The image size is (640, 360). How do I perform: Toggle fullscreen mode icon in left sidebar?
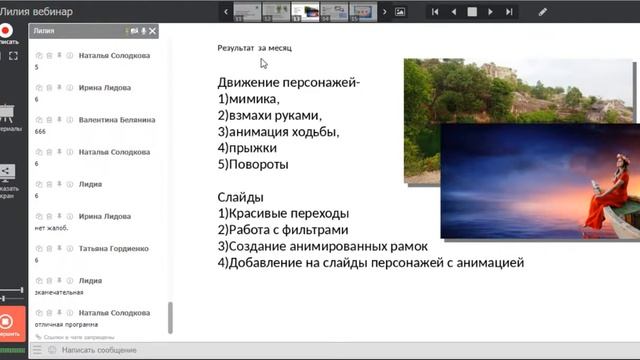pyautogui.click(x=13, y=56)
